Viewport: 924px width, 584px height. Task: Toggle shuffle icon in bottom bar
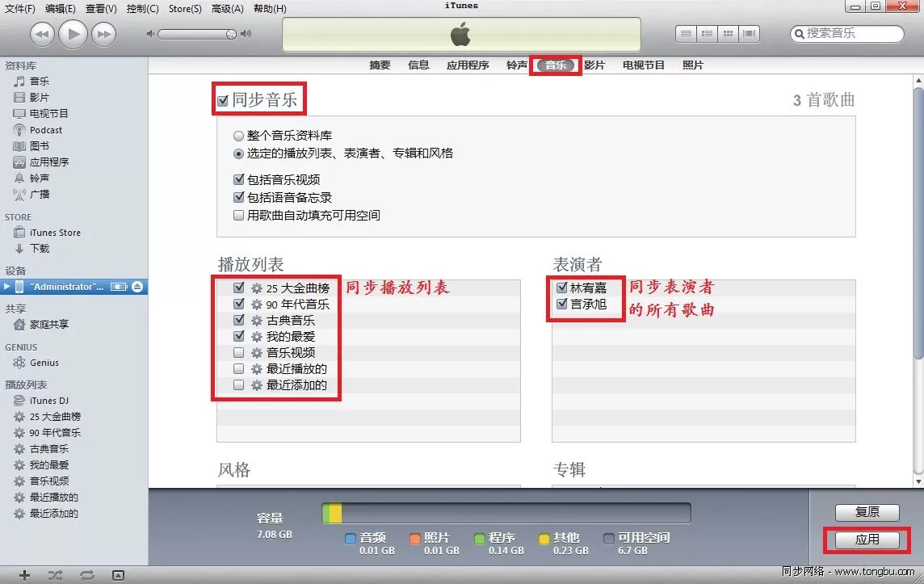point(56,576)
